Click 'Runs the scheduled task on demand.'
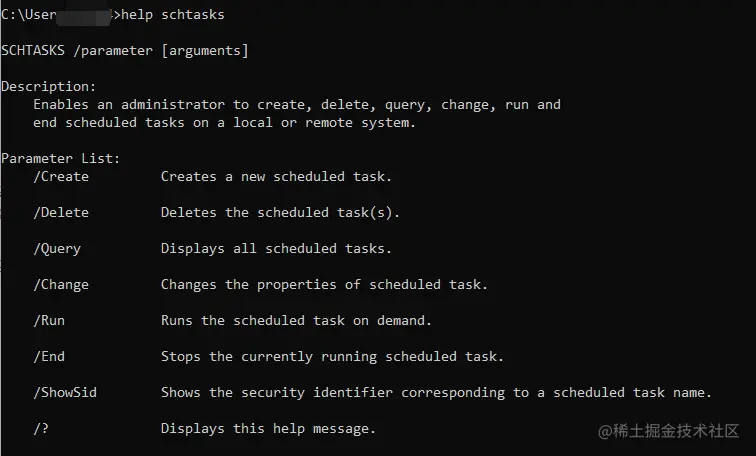This screenshot has height=456, width=756. click(297, 321)
